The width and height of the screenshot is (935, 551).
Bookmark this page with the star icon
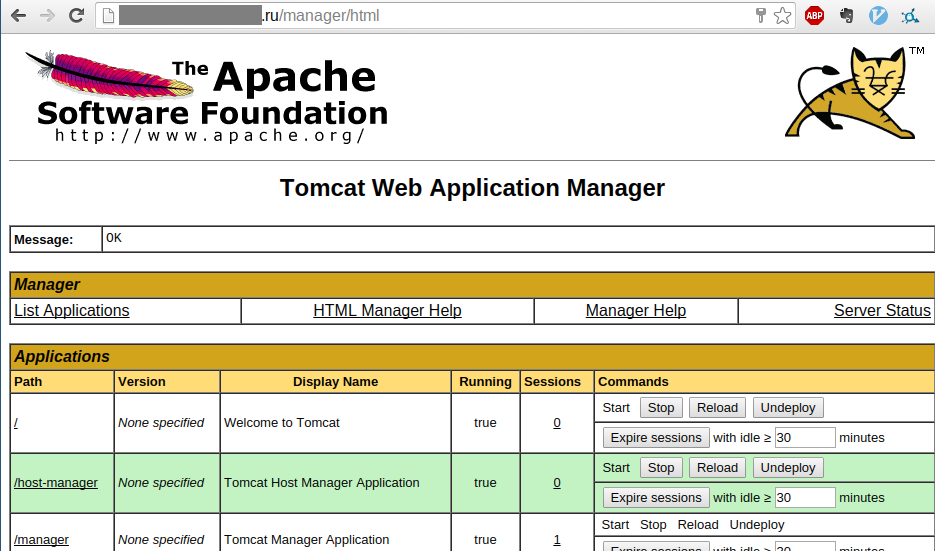(x=782, y=16)
